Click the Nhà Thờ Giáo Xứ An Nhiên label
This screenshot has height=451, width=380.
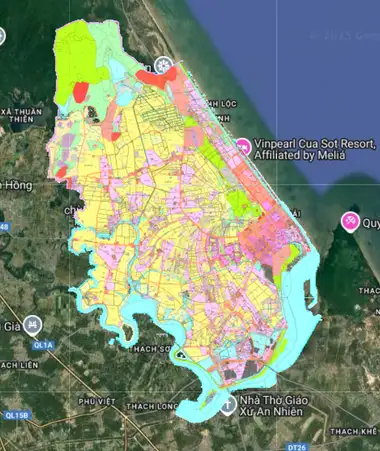click(x=273, y=406)
